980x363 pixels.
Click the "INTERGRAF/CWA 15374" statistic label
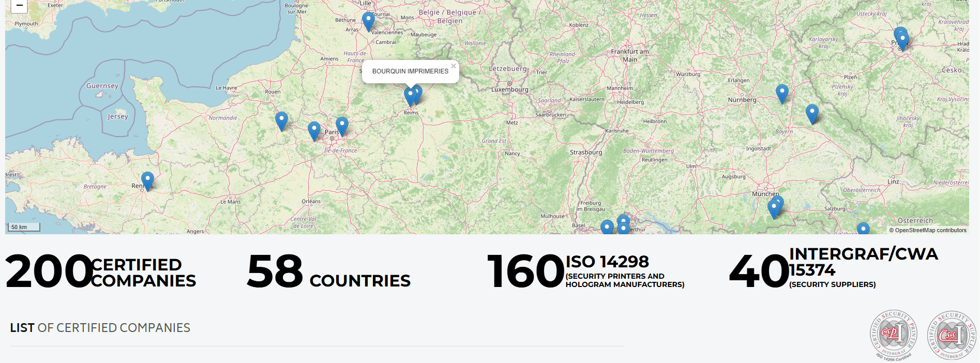(x=863, y=262)
